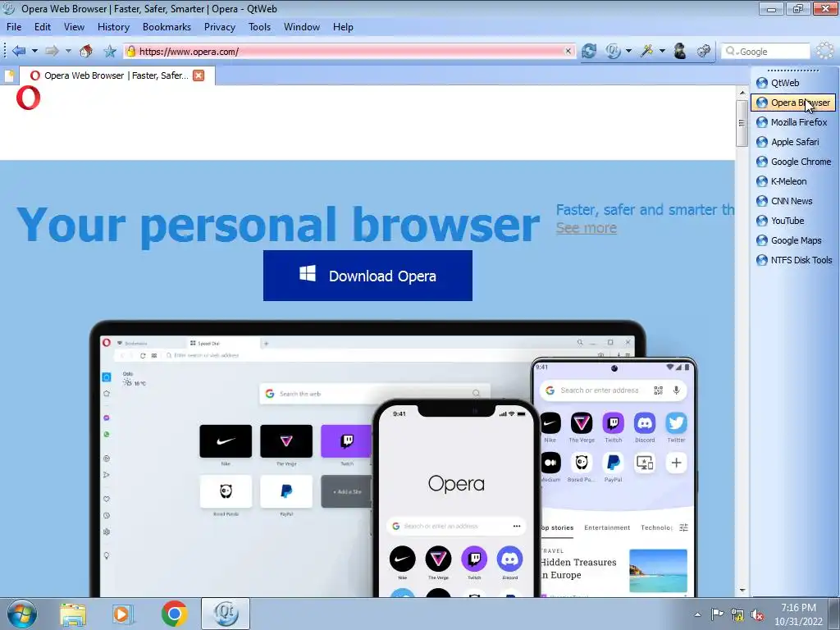Click the See more link
This screenshot has width=840, height=630.
pos(586,228)
